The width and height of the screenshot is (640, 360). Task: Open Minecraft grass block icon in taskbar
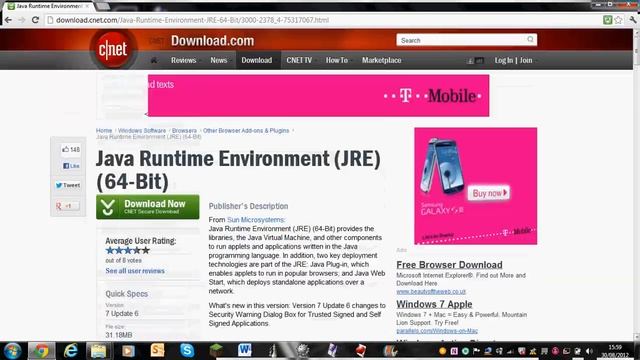point(216,351)
